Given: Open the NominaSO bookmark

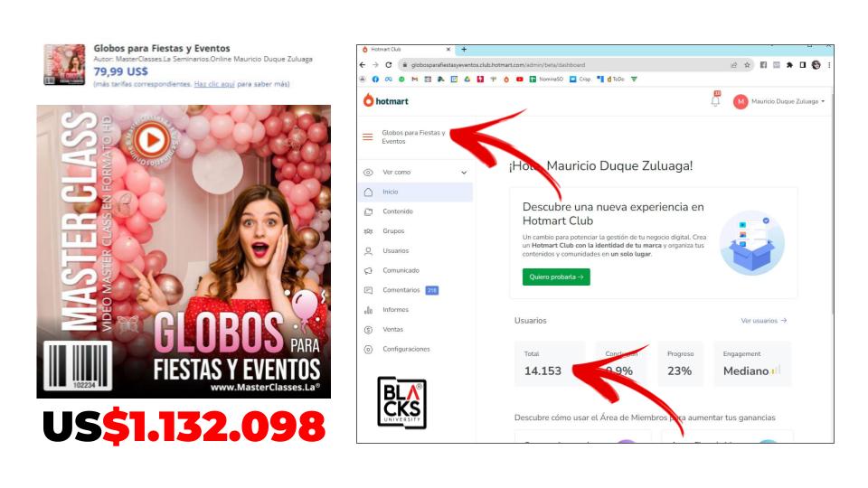Looking at the screenshot, I should point(545,80).
